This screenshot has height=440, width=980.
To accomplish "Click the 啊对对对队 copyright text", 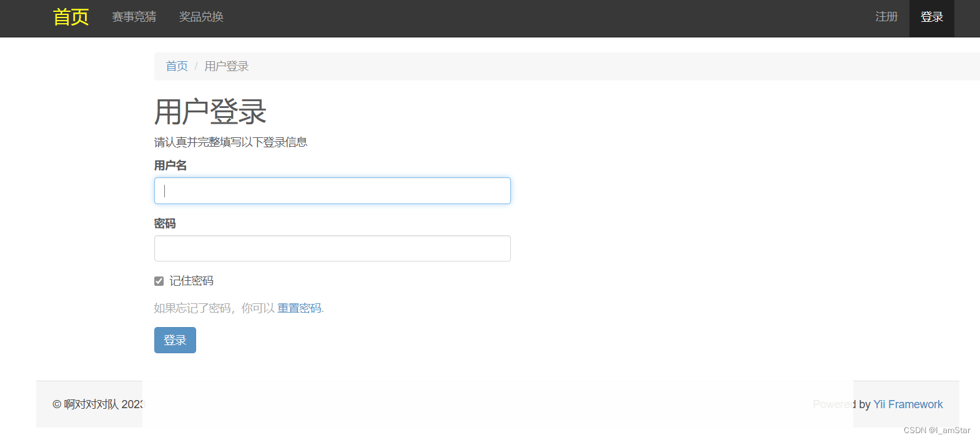I will click(x=98, y=404).
